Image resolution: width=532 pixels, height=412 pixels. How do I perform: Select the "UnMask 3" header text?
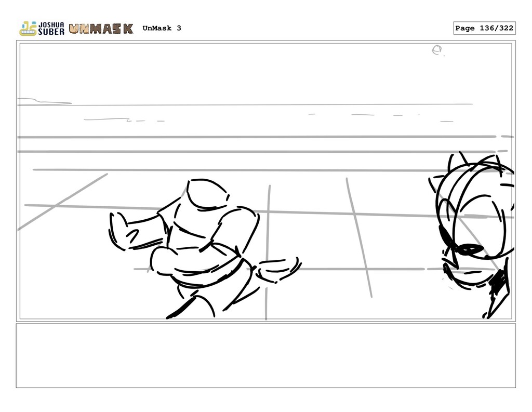click(x=162, y=28)
